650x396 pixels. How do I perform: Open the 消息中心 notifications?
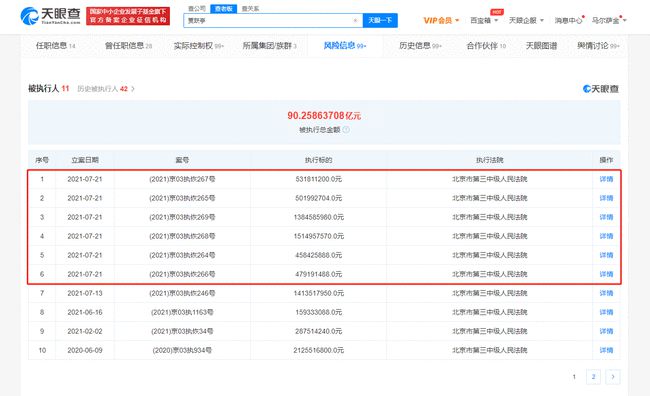pyautogui.click(x=569, y=20)
